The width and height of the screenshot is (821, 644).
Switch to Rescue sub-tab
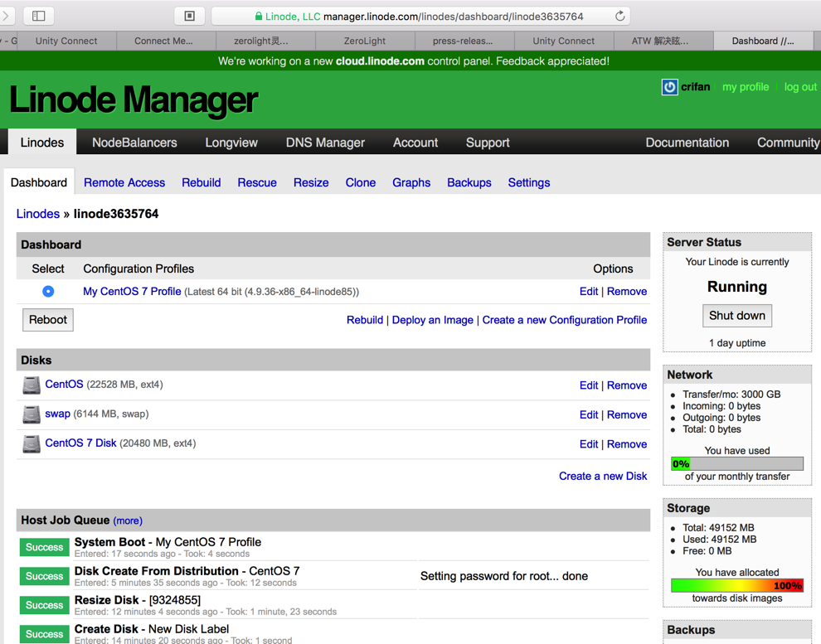tap(257, 182)
